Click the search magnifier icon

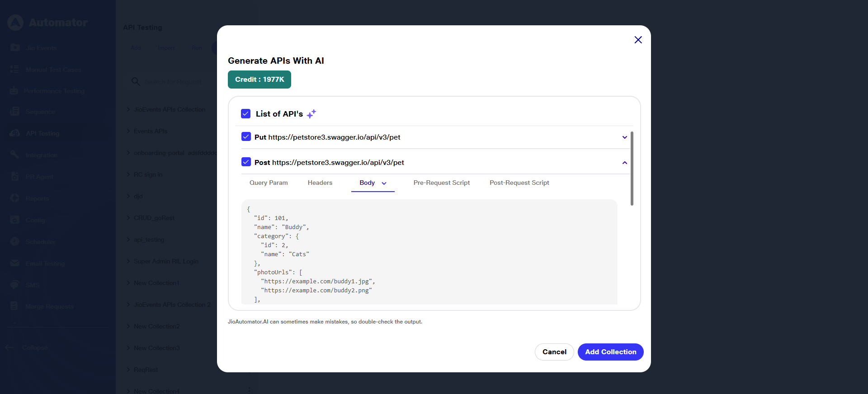136,81
